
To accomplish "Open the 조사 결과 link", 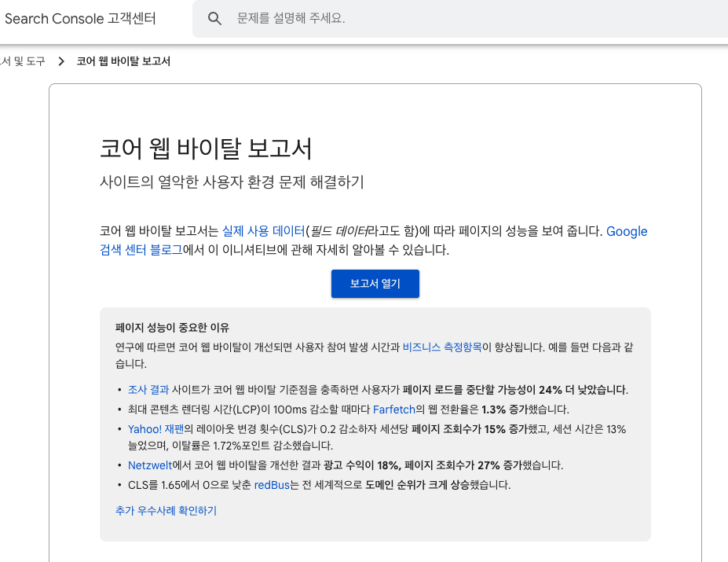I will pyautogui.click(x=148, y=390).
